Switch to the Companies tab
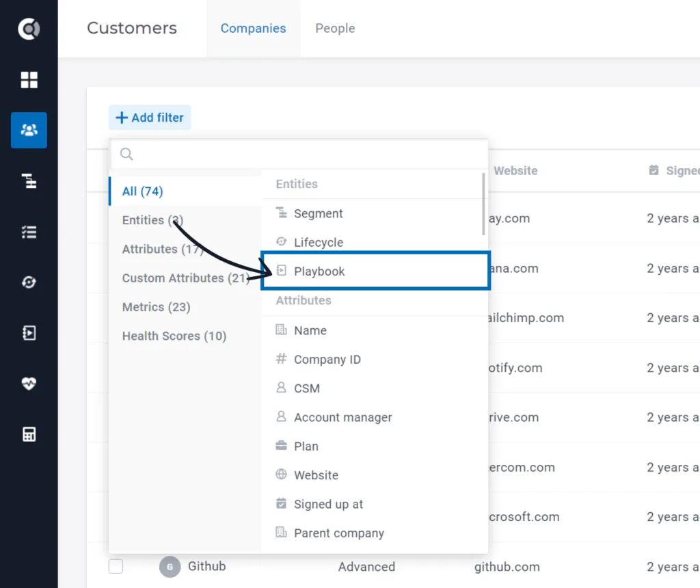Screen dimensions: 700x588 [x=253, y=28]
